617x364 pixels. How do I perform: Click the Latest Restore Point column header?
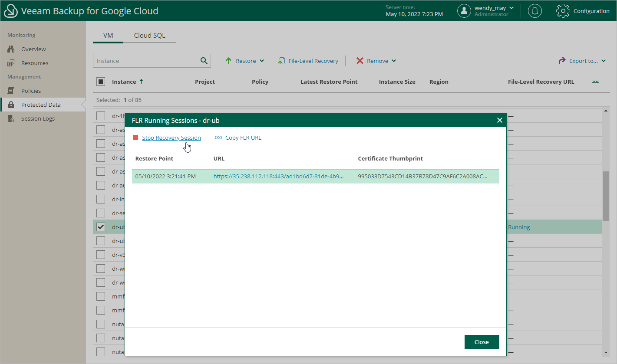click(x=329, y=82)
